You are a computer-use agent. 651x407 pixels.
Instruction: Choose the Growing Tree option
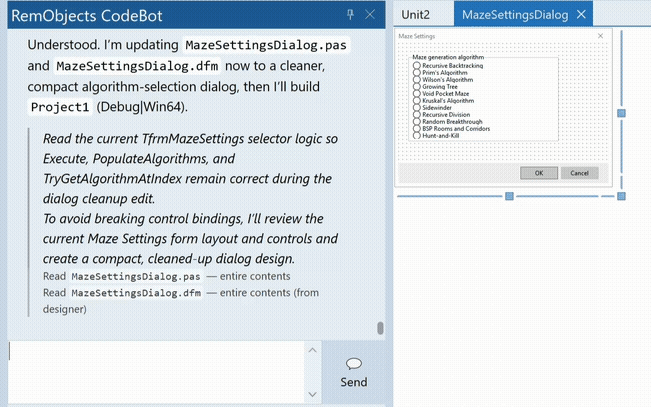click(x=435, y=87)
